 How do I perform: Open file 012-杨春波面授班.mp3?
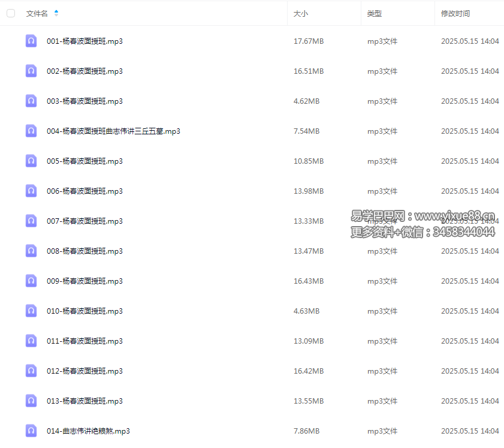click(x=84, y=371)
